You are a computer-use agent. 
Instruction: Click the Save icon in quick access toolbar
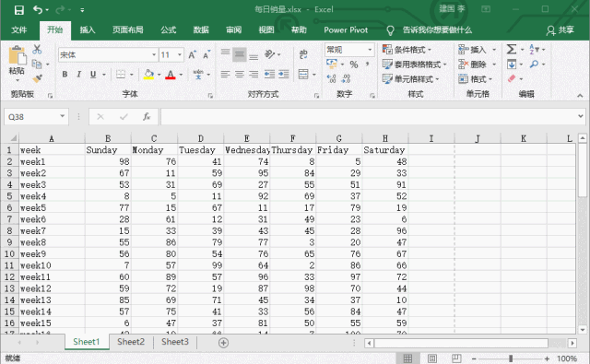point(18,10)
